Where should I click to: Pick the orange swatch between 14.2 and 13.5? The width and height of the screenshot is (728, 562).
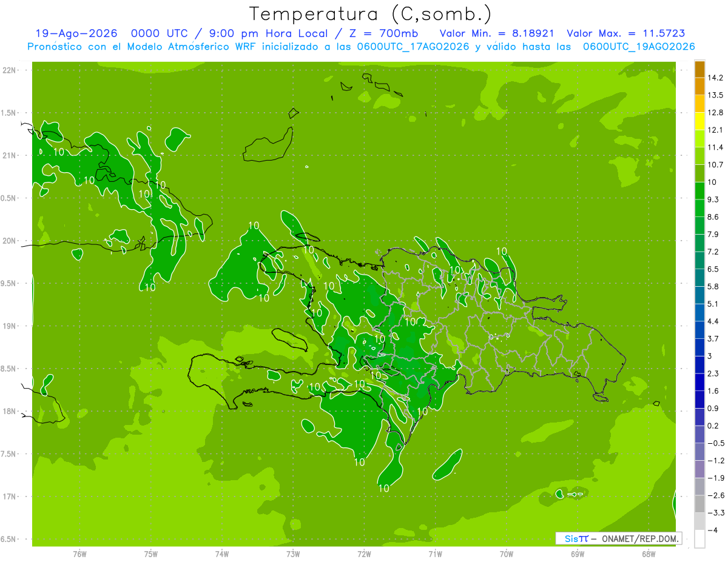(x=699, y=87)
